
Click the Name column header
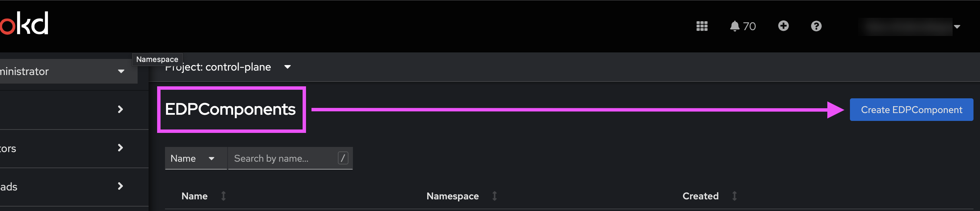[x=194, y=196]
